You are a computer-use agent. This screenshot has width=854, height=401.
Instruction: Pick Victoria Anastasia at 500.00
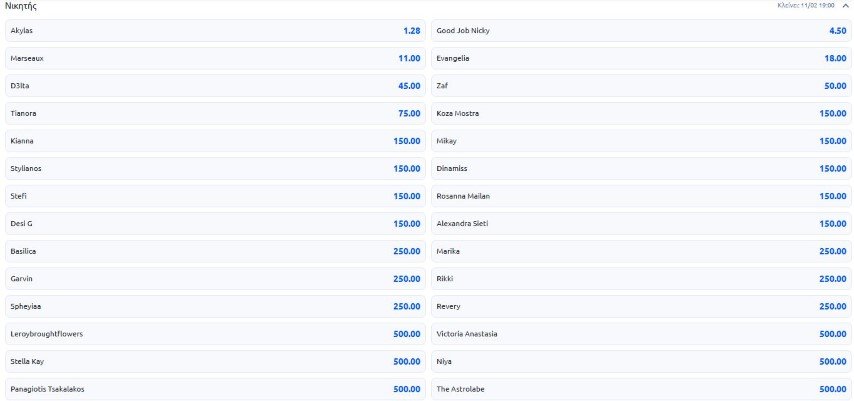(x=641, y=334)
